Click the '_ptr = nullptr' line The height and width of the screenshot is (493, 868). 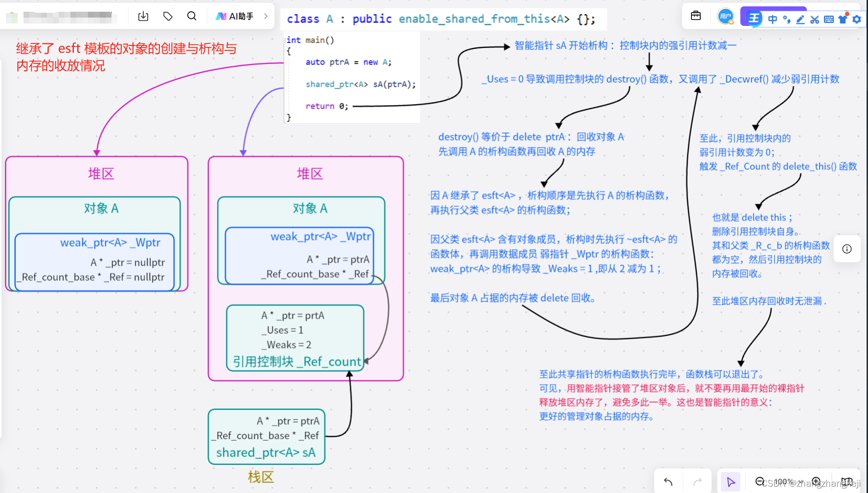tap(128, 262)
